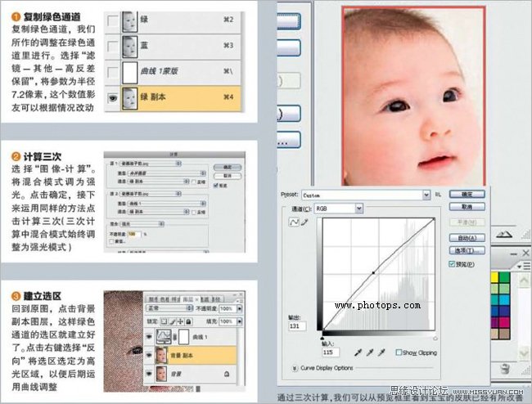The width and height of the screenshot is (532, 404).
Task: Click the yellow swatch in the swatches panel
Action: pyautogui.click(x=494, y=277)
